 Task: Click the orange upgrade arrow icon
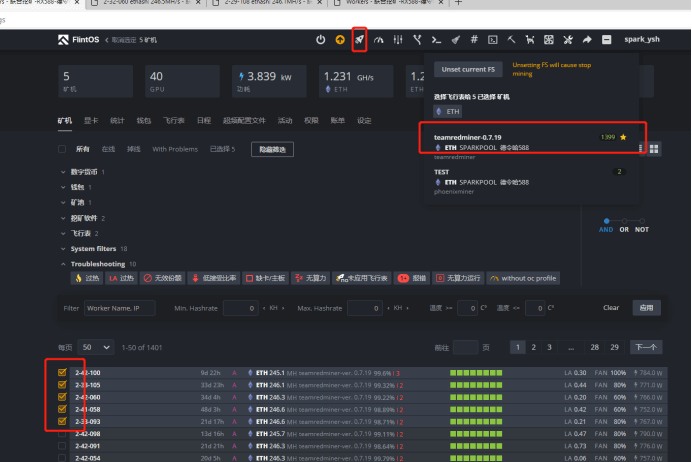pyautogui.click(x=340, y=40)
